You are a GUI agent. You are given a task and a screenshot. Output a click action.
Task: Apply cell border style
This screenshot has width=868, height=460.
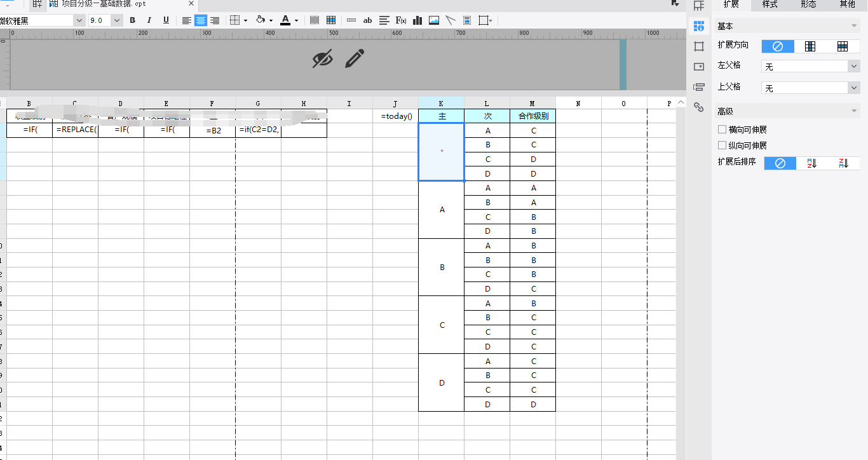pos(234,20)
